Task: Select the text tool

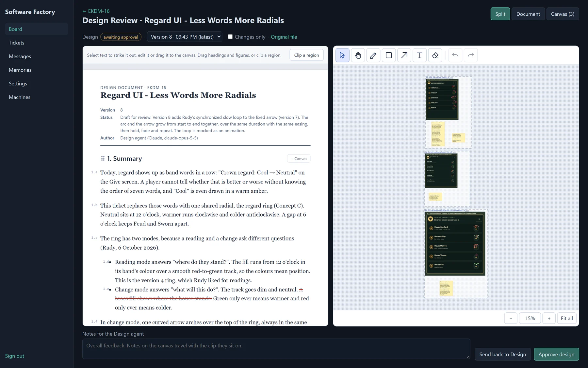Action: click(x=419, y=55)
